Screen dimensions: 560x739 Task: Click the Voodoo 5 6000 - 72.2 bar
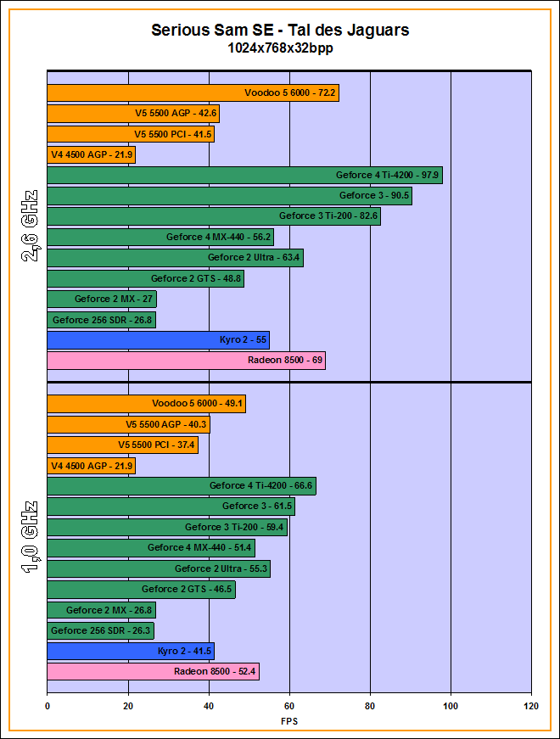pos(193,93)
